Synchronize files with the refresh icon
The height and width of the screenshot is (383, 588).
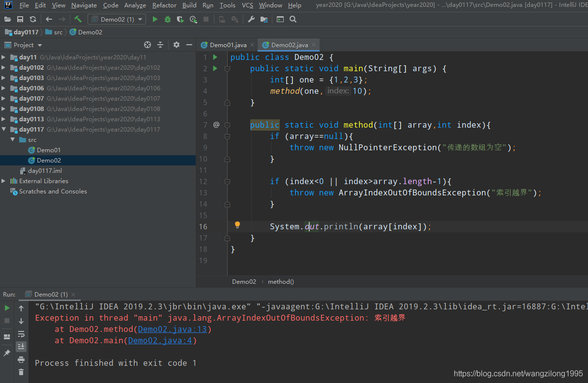click(x=33, y=19)
